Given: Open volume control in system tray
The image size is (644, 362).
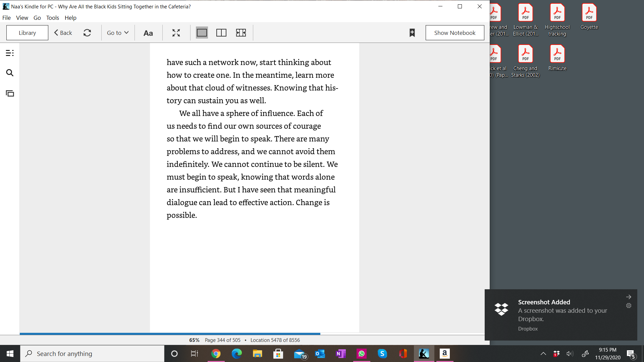Looking at the screenshot, I should click(570, 354).
